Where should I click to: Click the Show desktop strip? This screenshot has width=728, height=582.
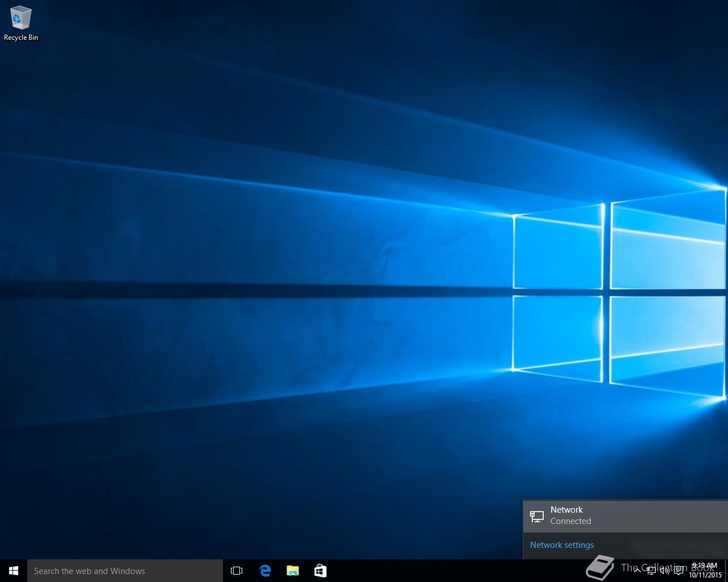[726, 571]
